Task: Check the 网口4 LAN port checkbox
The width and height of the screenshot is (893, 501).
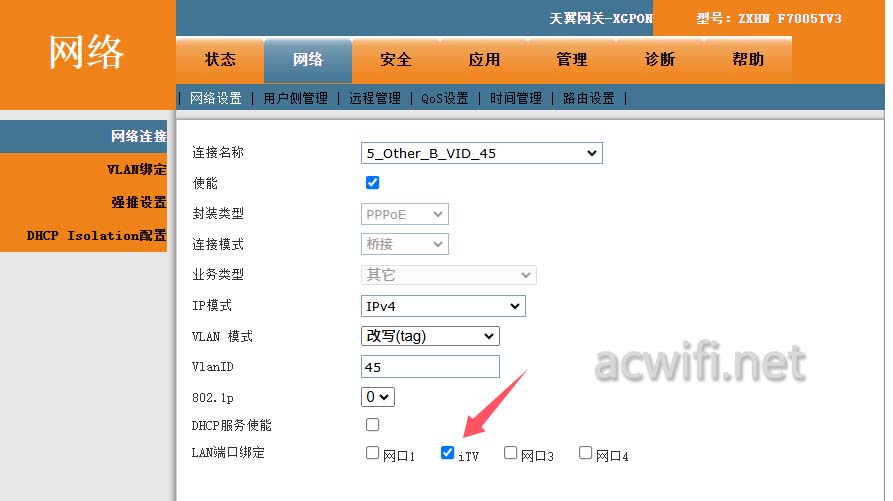Action: pyautogui.click(x=585, y=453)
